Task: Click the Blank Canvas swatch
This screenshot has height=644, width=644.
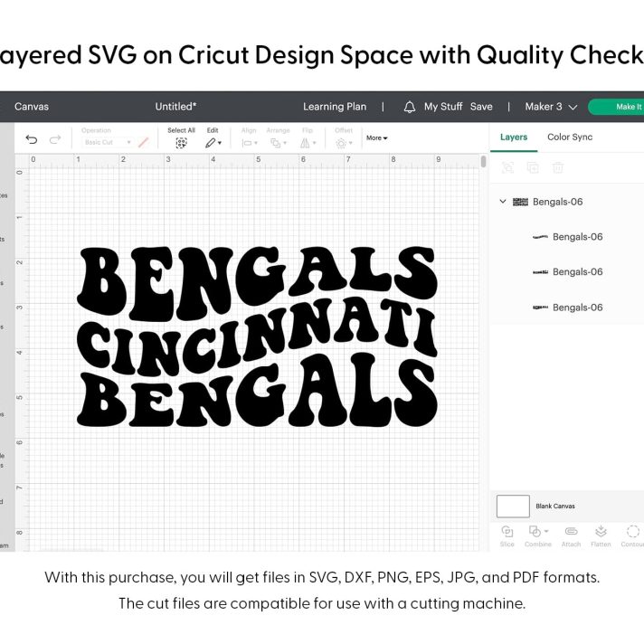Action: click(x=513, y=506)
